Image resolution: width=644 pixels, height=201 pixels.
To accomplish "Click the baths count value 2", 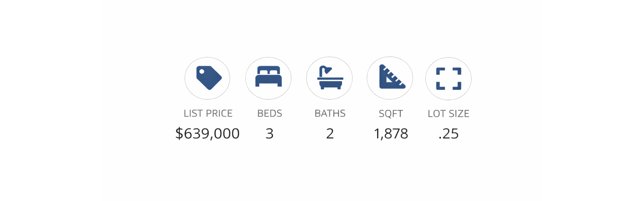I will [330, 134].
